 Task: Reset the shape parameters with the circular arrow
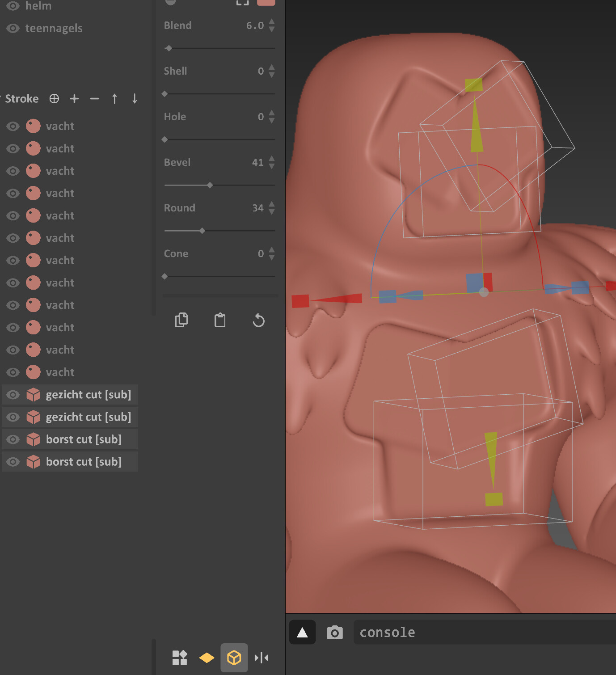(x=258, y=320)
